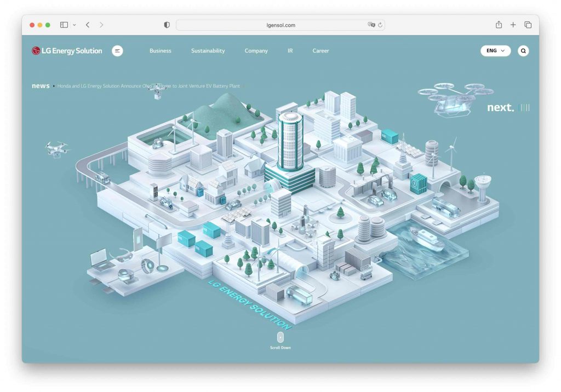The height and width of the screenshot is (392, 561).
Task: Click the 'news' label
Action: point(41,86)
